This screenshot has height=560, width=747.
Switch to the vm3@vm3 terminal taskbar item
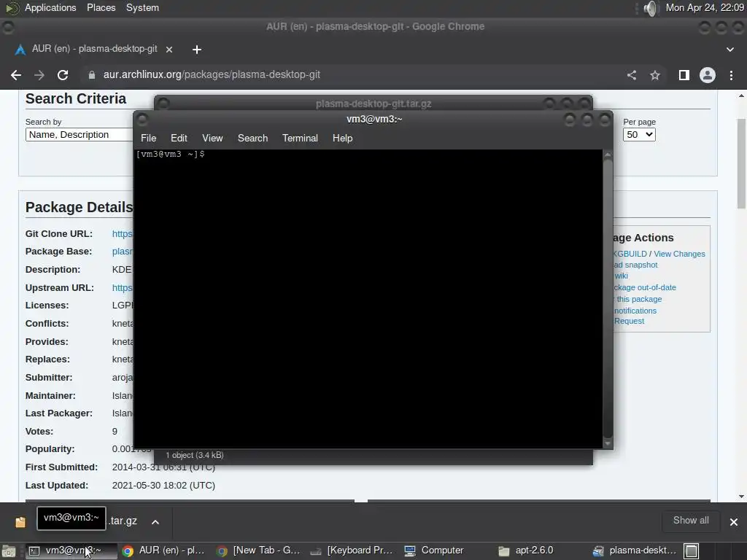tap(70, 551)
